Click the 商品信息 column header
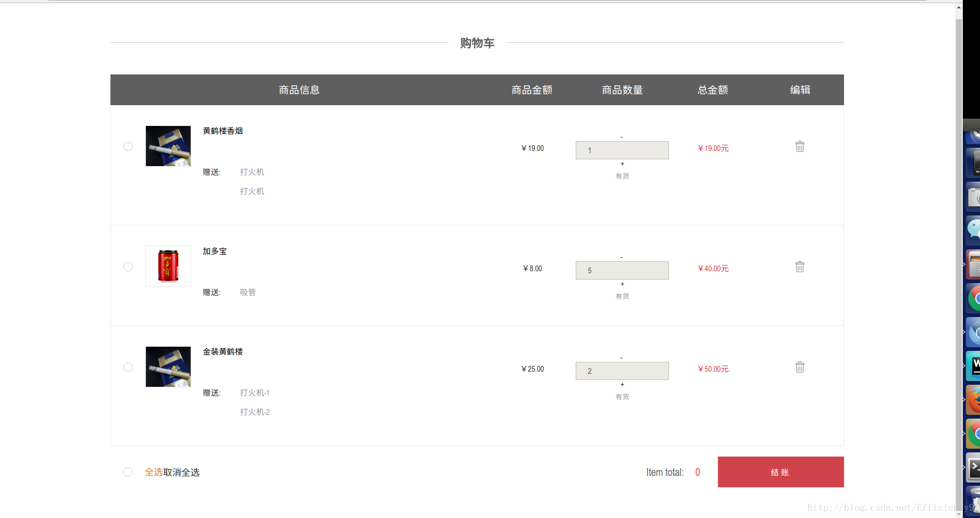The image size is (980, 518). [x=299, y=90]
